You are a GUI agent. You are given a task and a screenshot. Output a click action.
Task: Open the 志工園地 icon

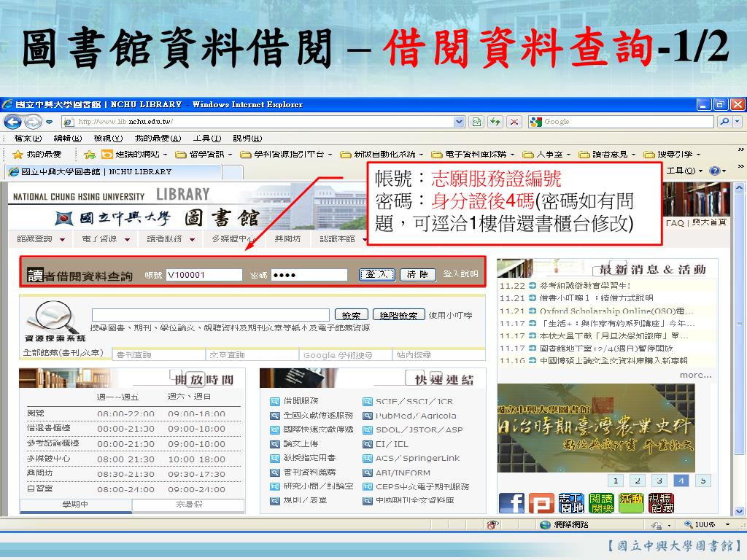(x=571, y=503)
